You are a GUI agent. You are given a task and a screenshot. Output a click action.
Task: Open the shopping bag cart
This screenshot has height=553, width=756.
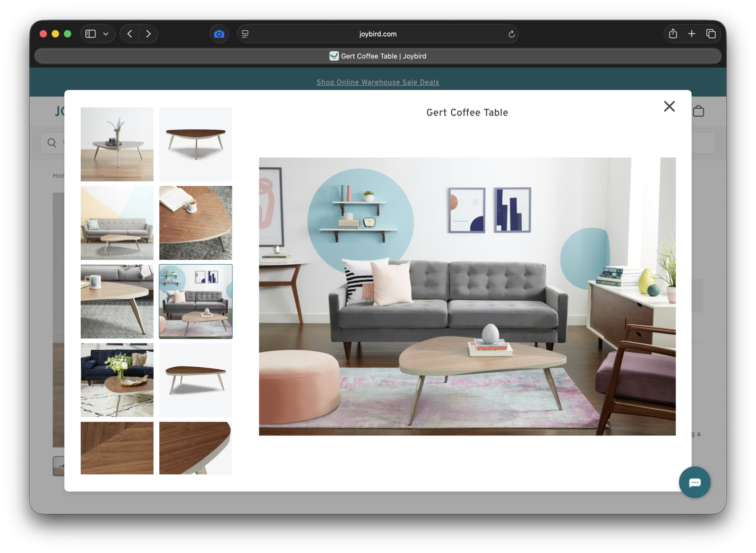pos(698,112)
